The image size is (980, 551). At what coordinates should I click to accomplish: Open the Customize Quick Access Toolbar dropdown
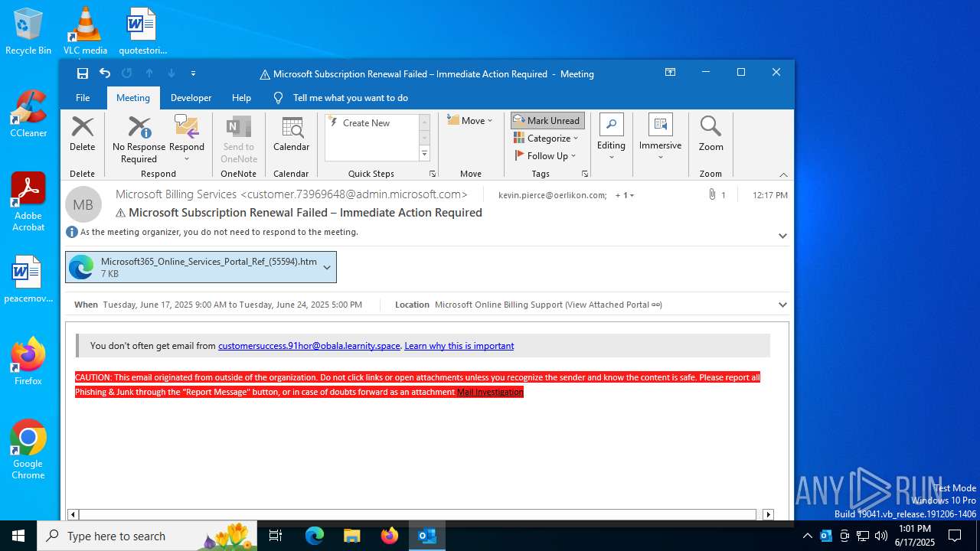pos(193,73)
